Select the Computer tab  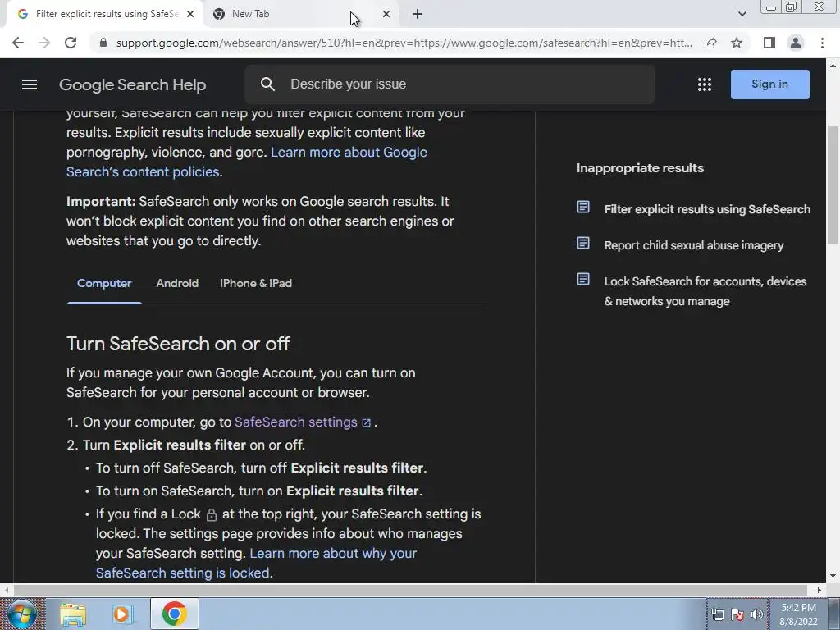104,283
